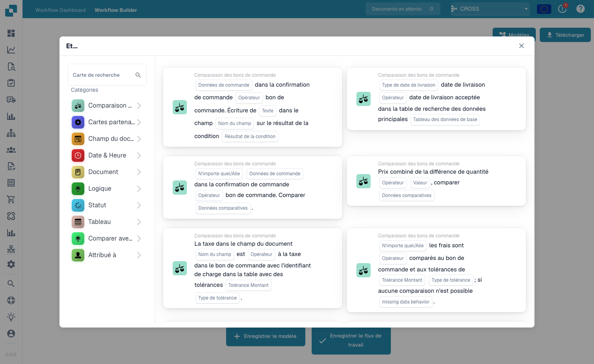The image size is (594, 364).
Task: Select the Prix combiné de la différence card
Action: (436, 181)
